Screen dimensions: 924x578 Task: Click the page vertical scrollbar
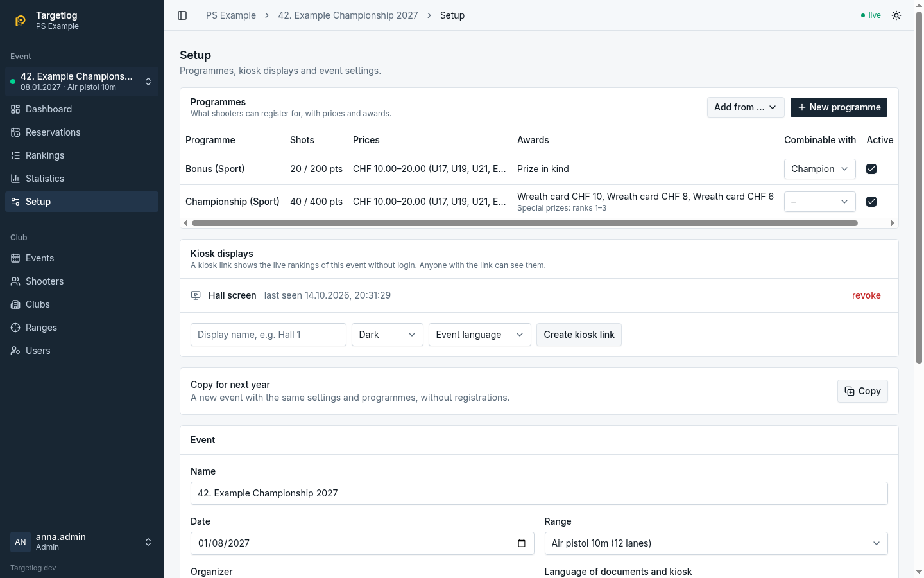pos(919,188)
